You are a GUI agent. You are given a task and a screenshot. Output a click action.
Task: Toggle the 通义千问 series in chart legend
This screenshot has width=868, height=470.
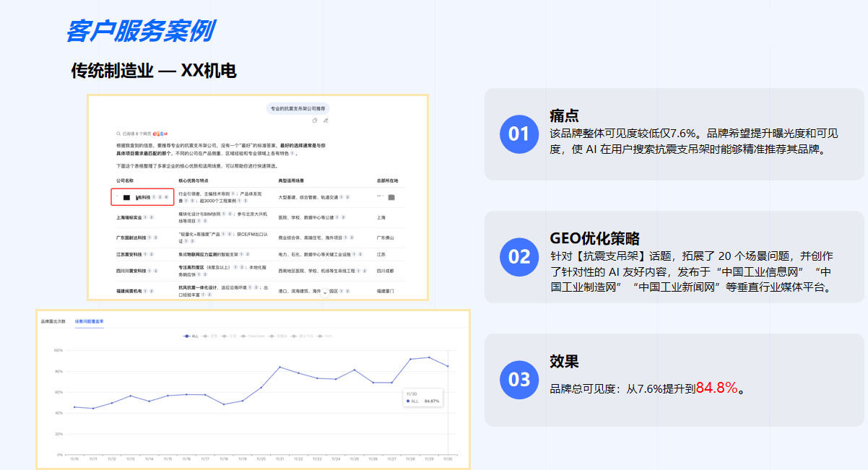click(303, 336)
